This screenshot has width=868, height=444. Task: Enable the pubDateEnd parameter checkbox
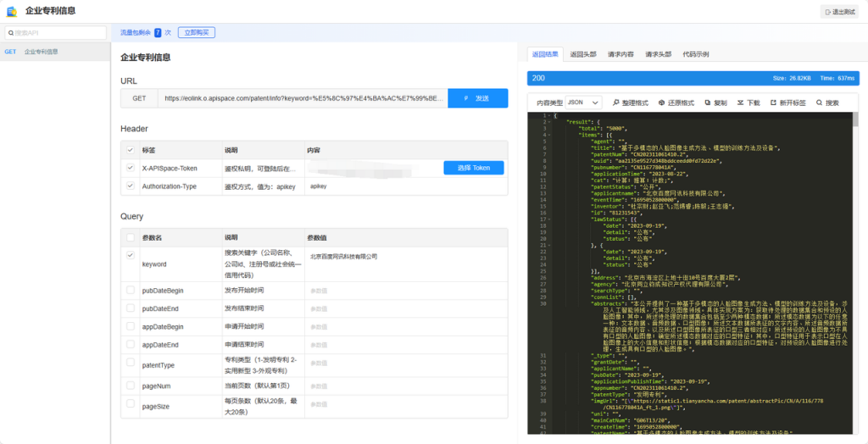tap(130, 308)
